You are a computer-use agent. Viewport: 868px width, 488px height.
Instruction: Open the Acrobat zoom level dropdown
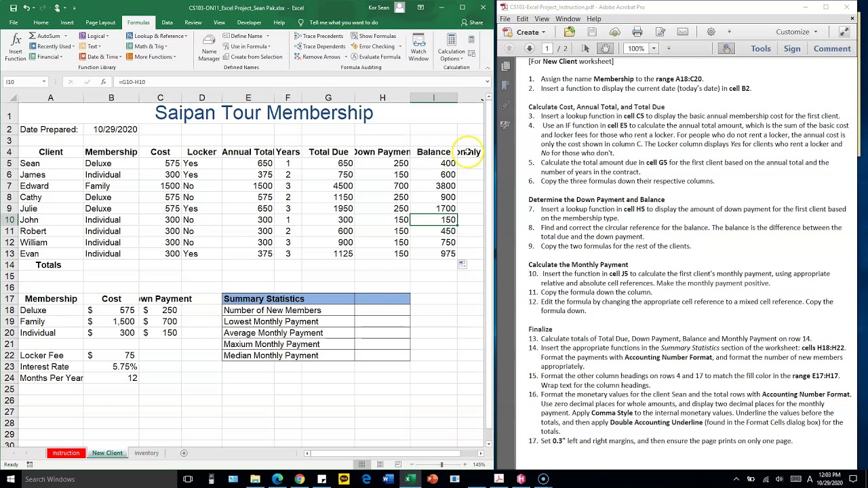click(x=654, y=49)
